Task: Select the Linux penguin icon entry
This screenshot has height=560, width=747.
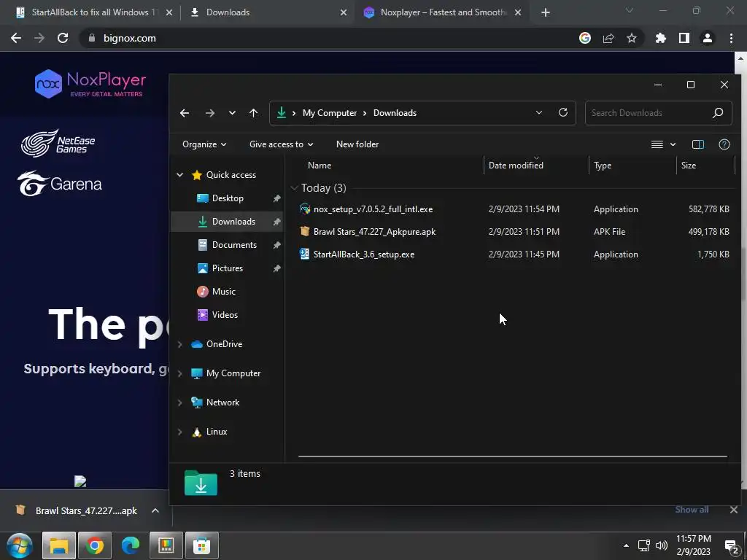Action: coord(197,432)
